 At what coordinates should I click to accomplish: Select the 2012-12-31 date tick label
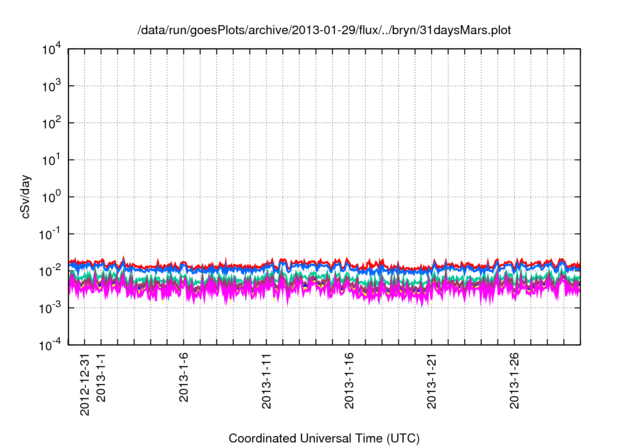85,384
